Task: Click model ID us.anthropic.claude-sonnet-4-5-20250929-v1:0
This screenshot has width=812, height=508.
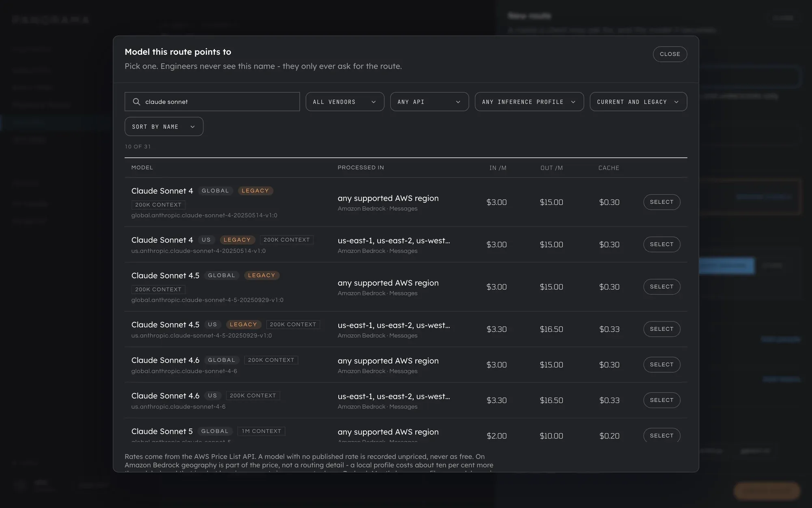Action: pos(201,336)
